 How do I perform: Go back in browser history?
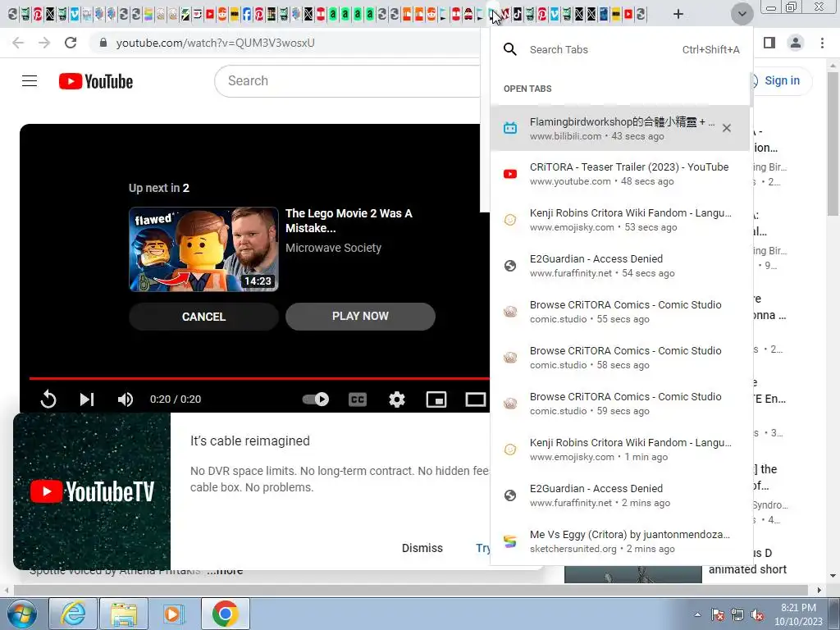coord(18,43)
